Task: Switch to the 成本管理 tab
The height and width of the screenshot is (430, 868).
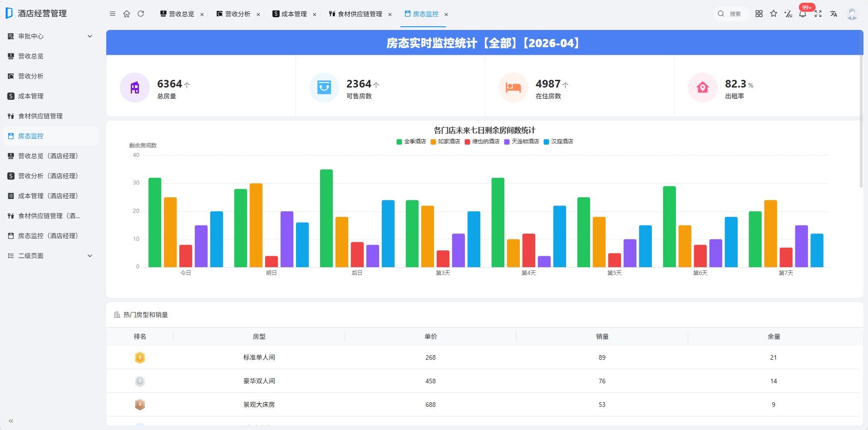Action: tap(290, 14)
